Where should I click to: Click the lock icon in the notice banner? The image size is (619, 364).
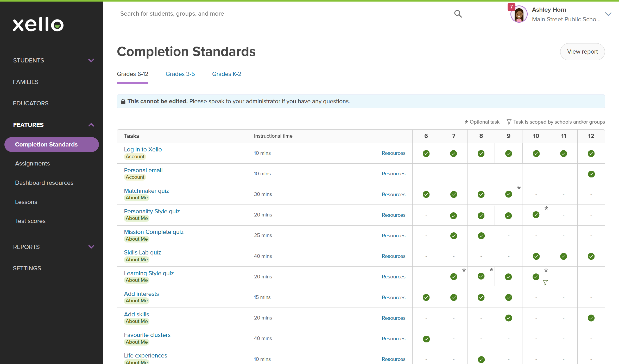(123, 101)
